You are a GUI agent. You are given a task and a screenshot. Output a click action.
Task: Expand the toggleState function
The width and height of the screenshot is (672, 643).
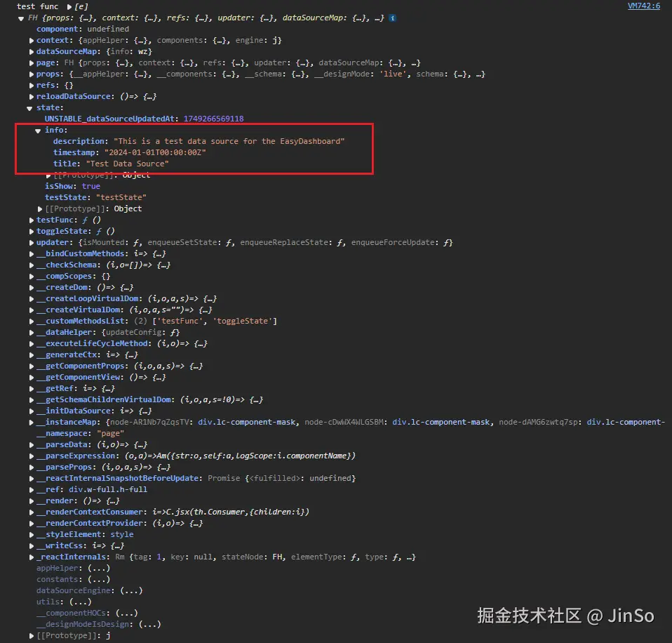30,231
